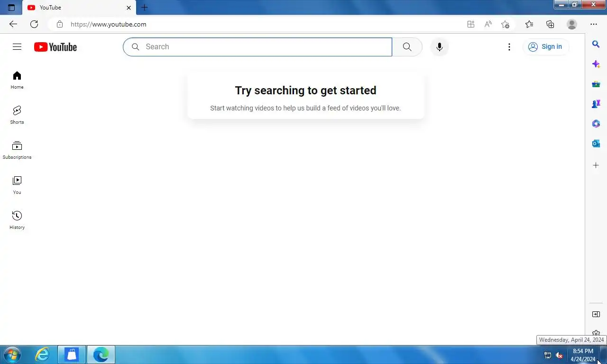Activate Read aloud in address bar
Viewport: 607px width, 364px height.
[488, 24]
